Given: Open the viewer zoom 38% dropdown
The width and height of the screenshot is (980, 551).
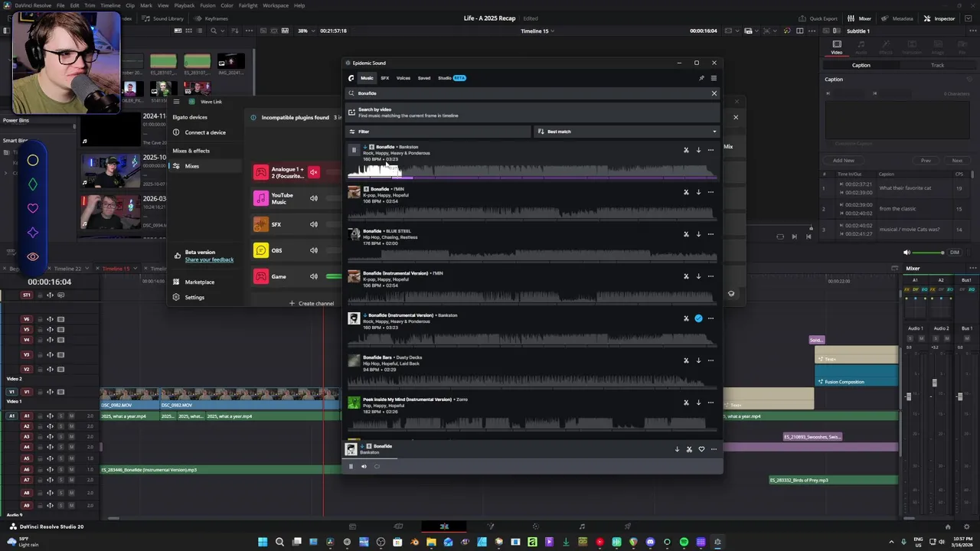Looking at the screenshot, I should (x=305, y=31).
